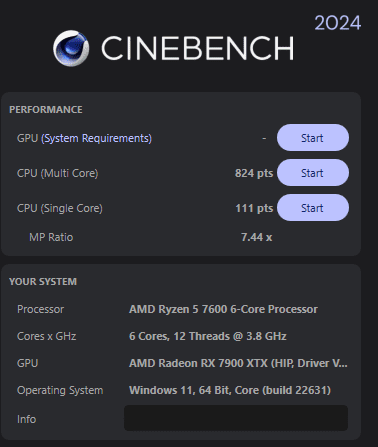
Task: Click the CPU (Multi Core) label
Action: pos(57,173)
